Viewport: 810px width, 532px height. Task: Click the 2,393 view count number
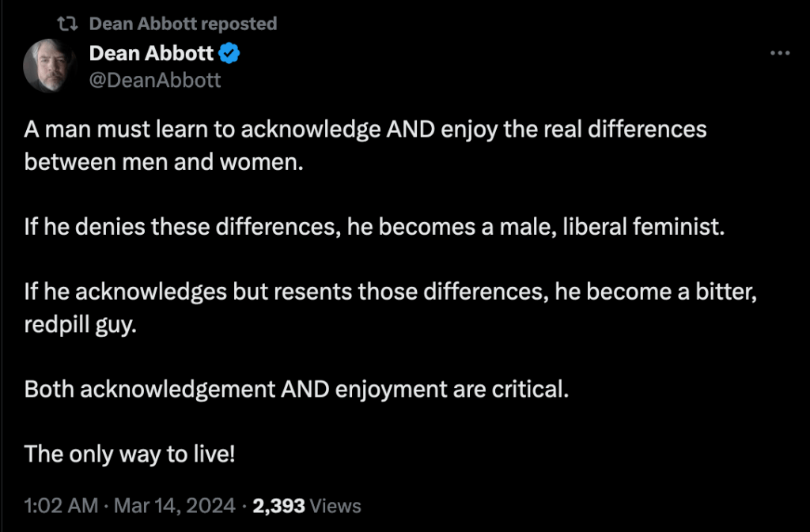pyautogui.click(x=278, y=506)
